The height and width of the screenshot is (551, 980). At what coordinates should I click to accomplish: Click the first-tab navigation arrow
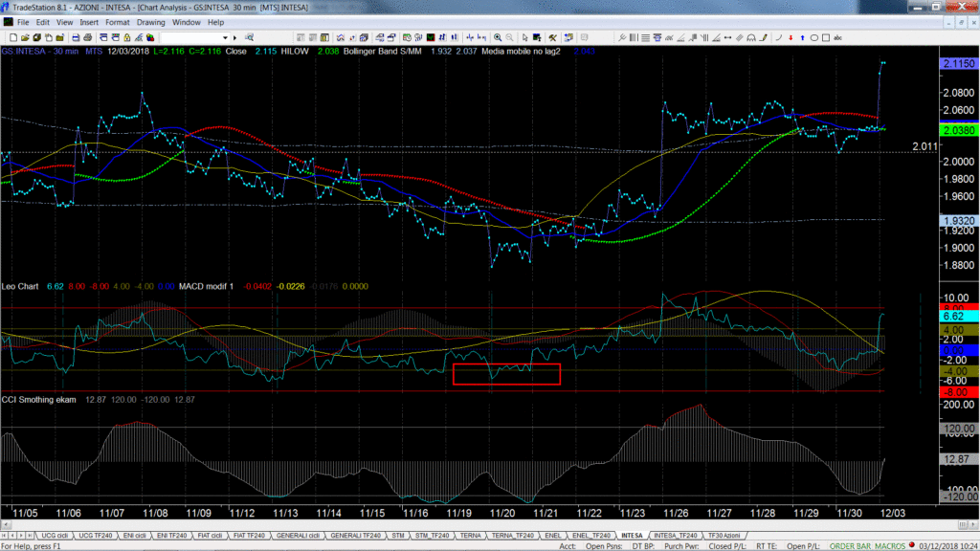pos(5,536)
